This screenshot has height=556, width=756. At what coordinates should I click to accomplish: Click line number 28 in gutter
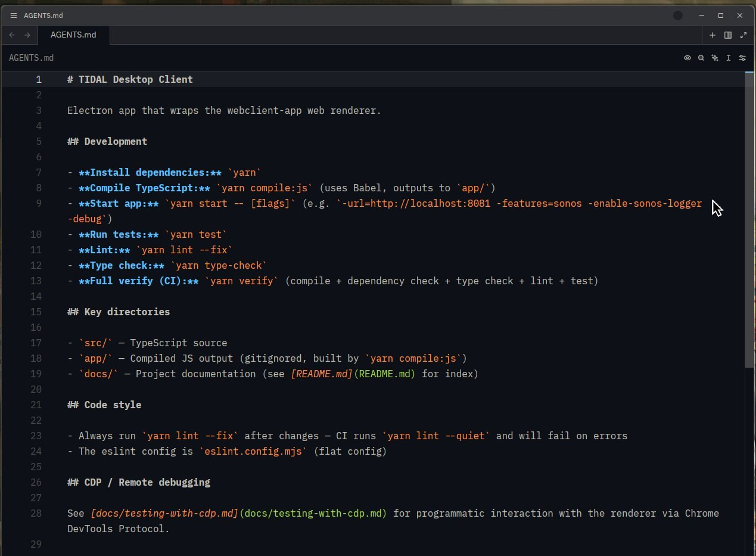pos(36,513)
